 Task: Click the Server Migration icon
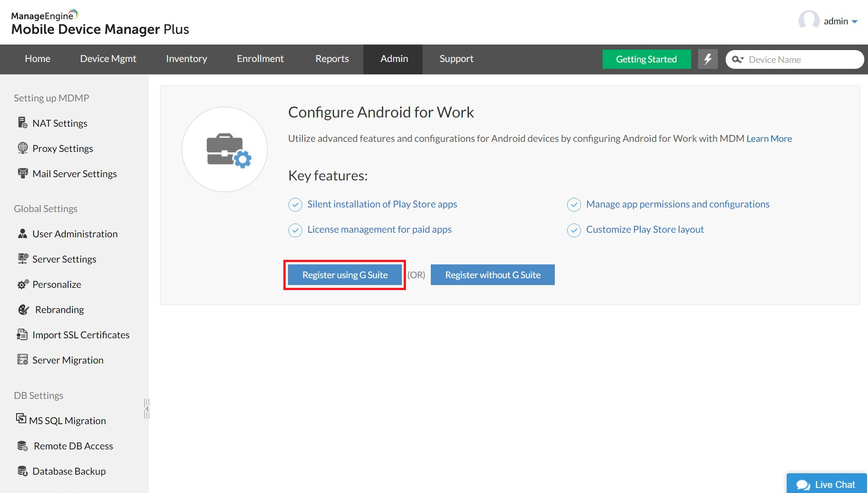coord(23,359)
